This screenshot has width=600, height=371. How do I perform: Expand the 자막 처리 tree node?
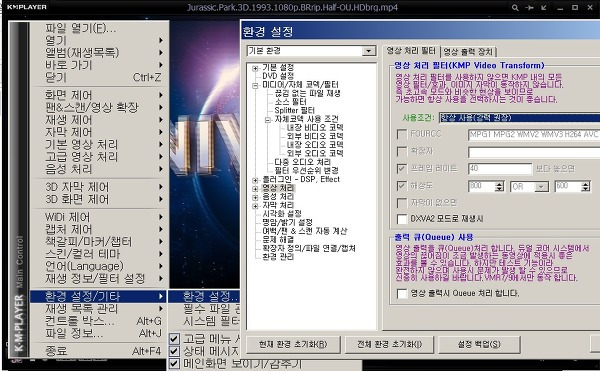point(255,206)
